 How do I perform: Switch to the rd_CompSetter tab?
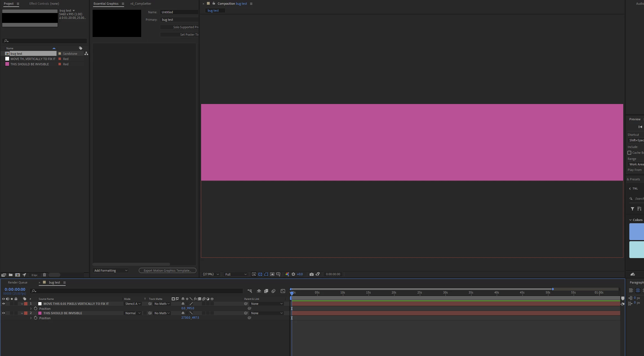[141, 4]
